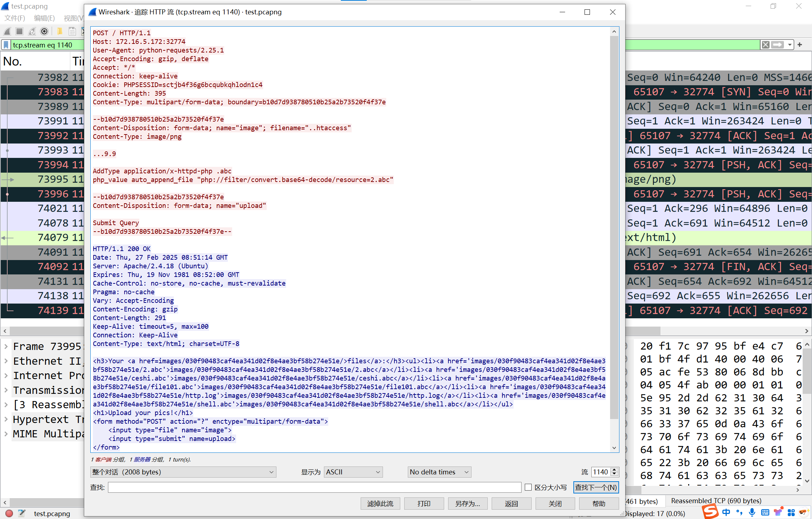Click the Sogou microphone voice input icon

(x=752, y=512)
